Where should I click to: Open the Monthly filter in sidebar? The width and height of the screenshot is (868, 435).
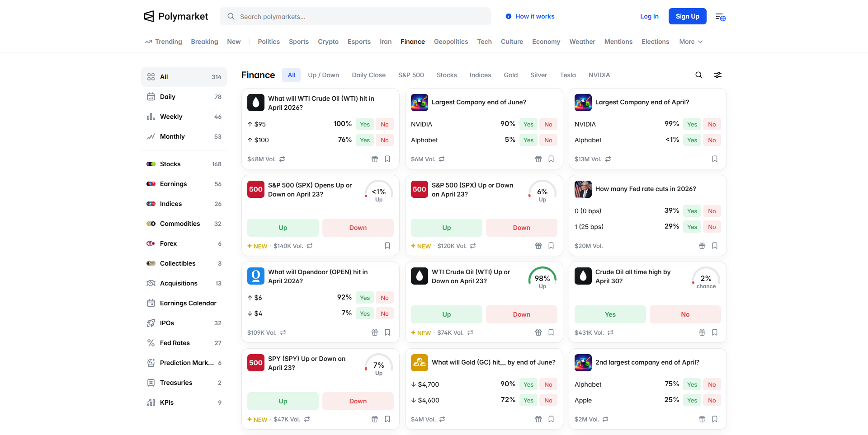tap(172, 136)
